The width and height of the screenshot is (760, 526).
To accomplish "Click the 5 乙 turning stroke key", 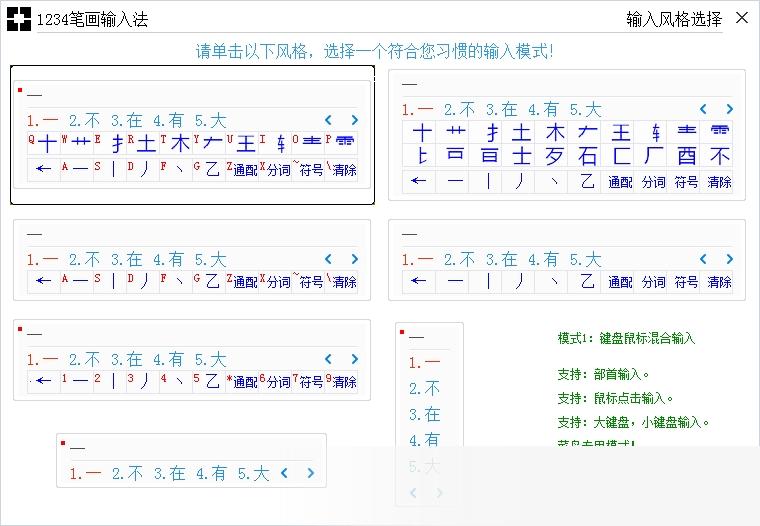I will (208, 381).
